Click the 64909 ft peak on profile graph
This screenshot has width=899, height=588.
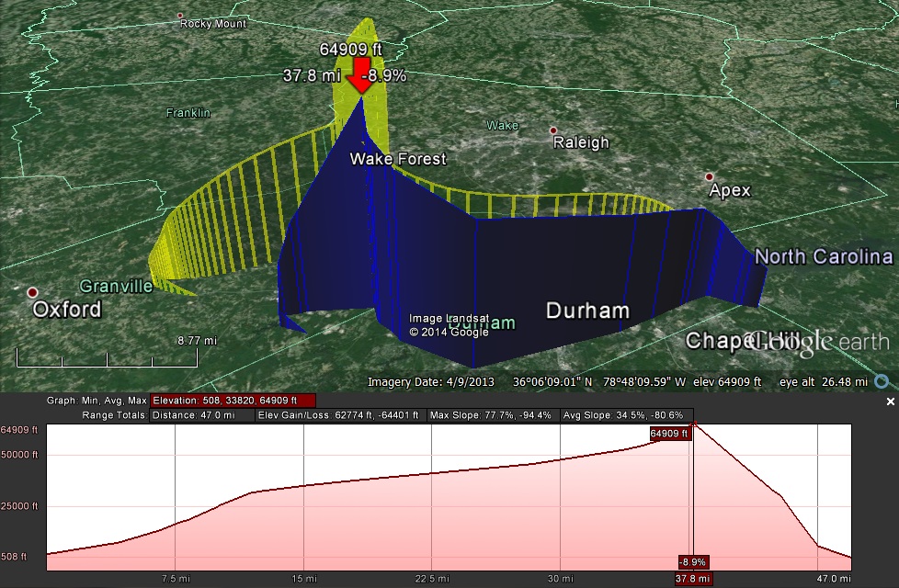(x=694, y=424)
